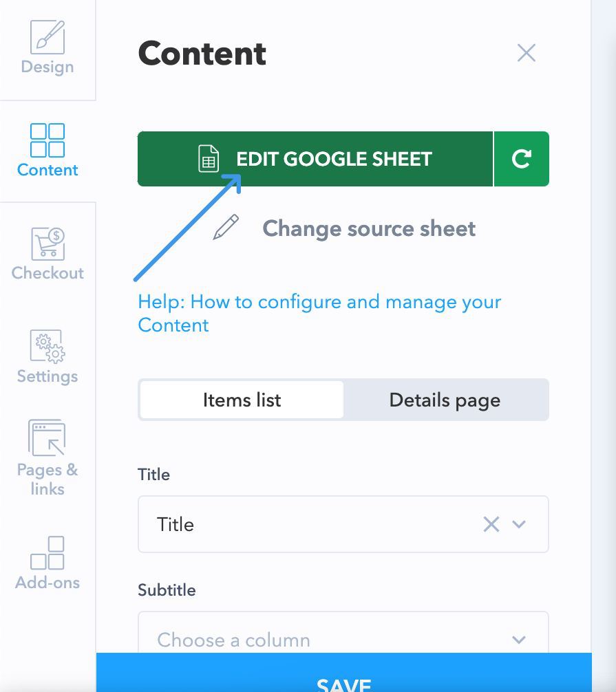Refresh Google Sheet data with reload icon
The image size is (616, 692).
(x=522, y=159)
